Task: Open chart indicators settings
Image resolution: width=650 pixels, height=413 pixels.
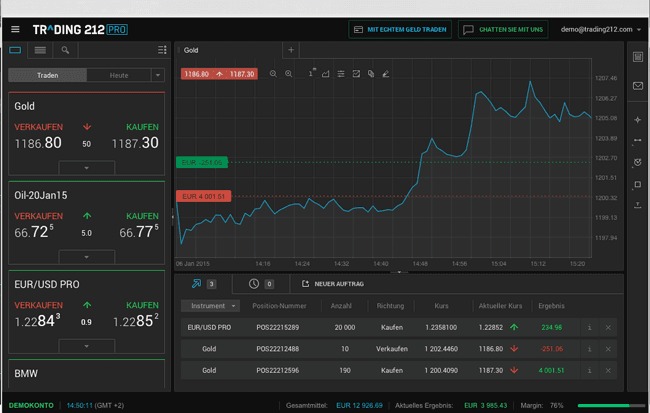Action: pyautogui.click(x=341, y=74)
